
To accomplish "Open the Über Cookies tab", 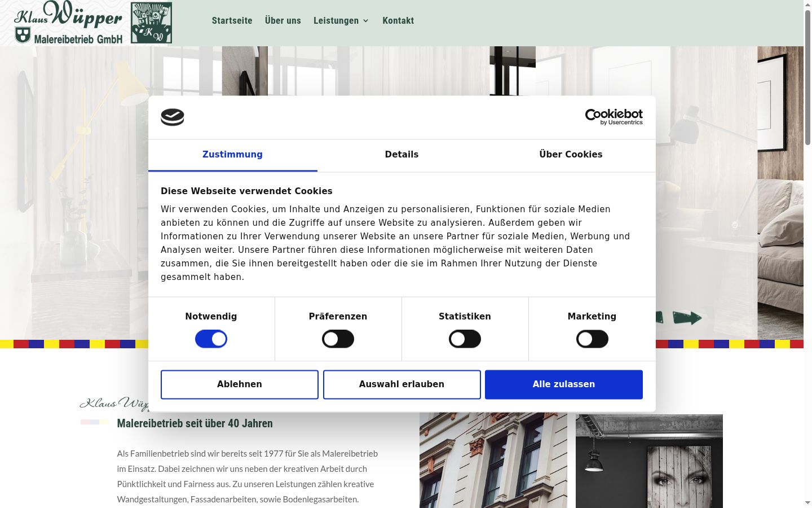I will coord(571,155).
